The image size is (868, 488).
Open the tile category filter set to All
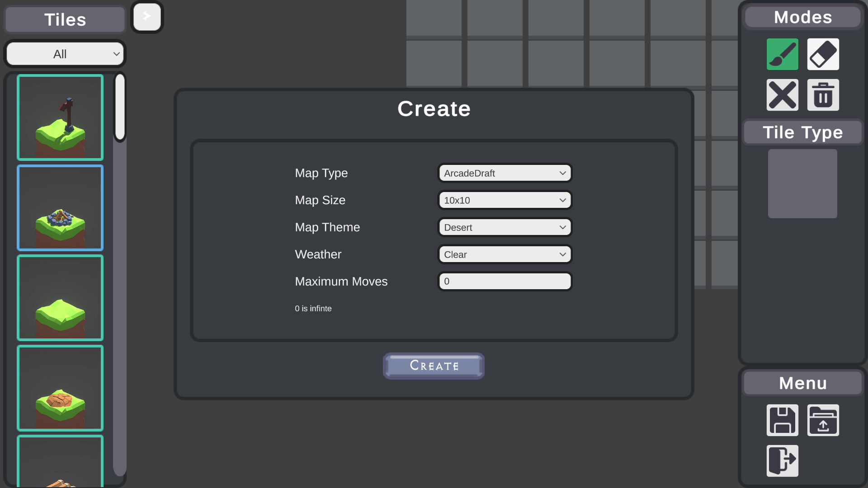click(65, 54)
